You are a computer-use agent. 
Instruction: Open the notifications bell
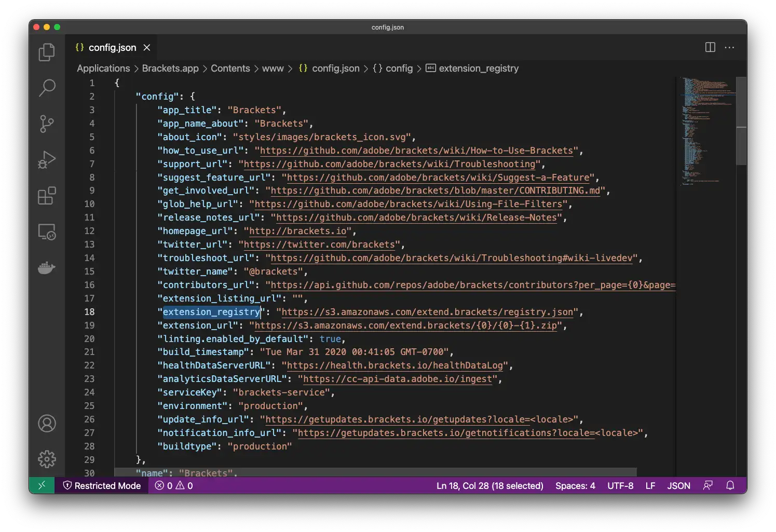pos(730,485)
